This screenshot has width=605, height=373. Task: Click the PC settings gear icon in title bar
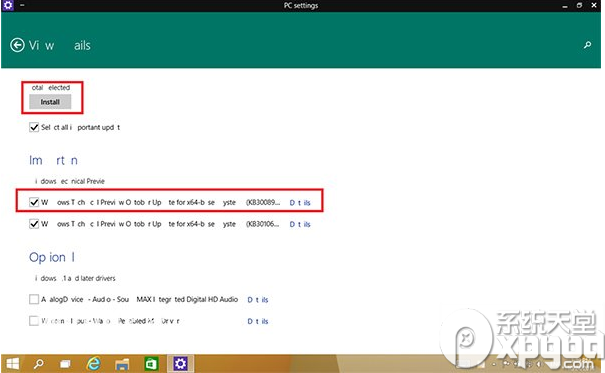(8, 5)
